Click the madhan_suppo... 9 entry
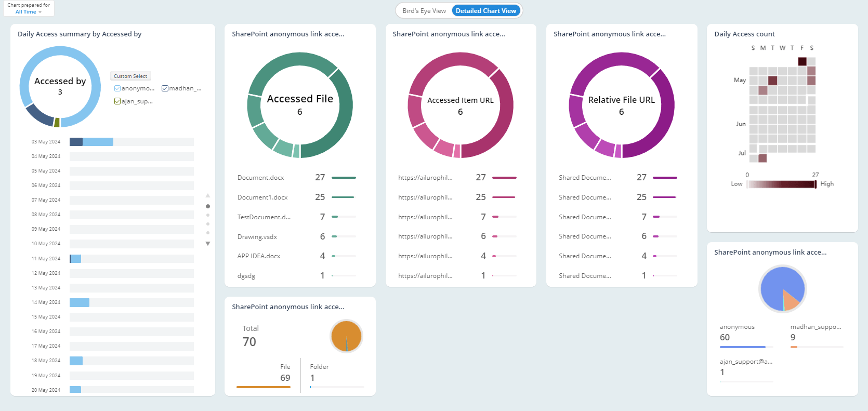The height and width of the screenshot is (411, 868). [x=817, y=337]
